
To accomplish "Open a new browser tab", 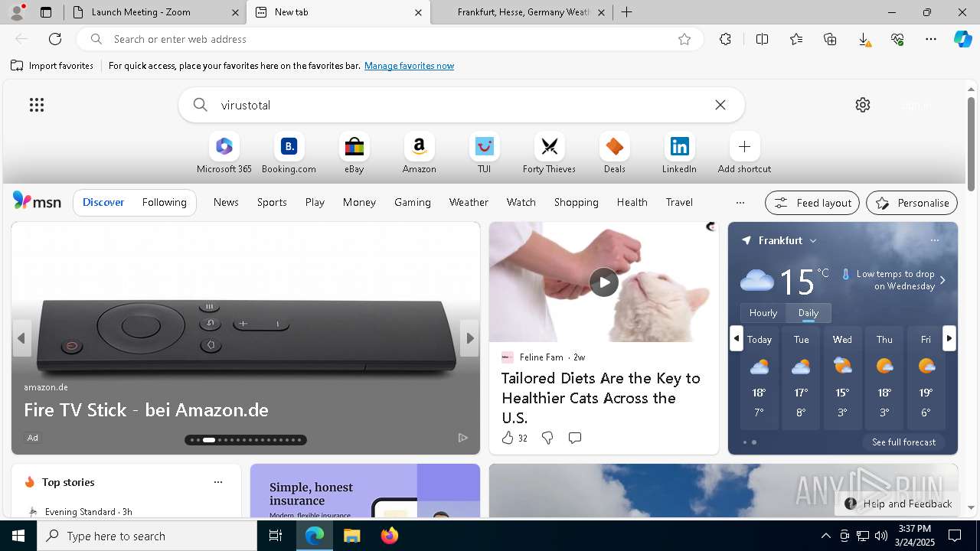I will point(626,12).
